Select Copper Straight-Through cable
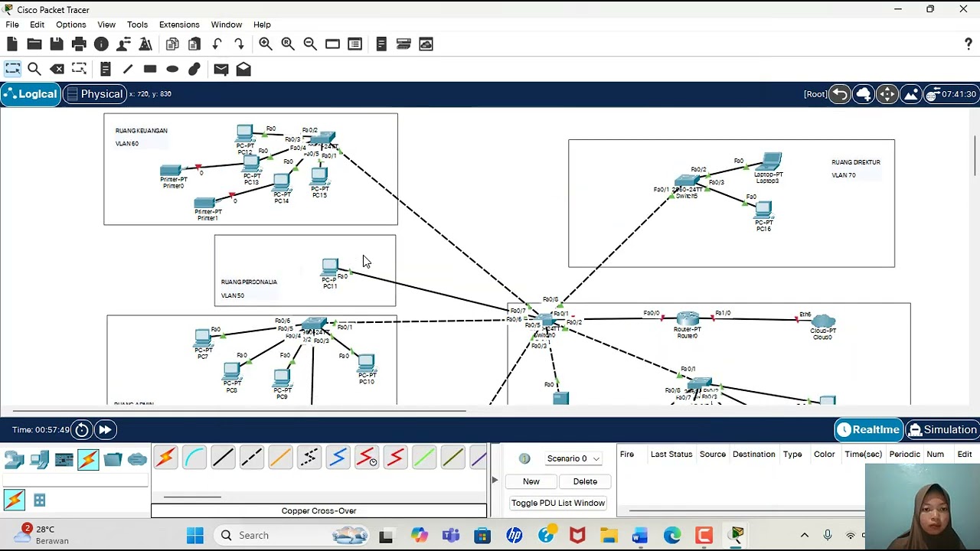 click(223, 458)
